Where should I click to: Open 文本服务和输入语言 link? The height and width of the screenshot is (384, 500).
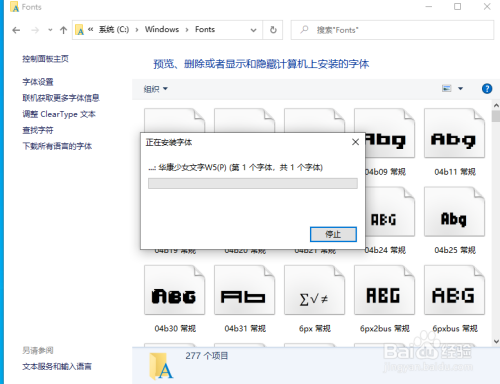(57, 366)
